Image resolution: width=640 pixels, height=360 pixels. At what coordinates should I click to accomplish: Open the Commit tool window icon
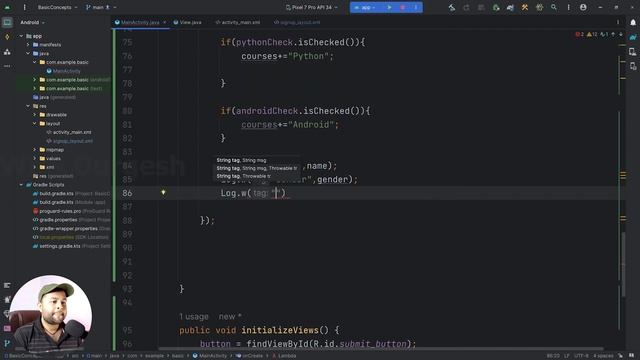tap(7, 37)
